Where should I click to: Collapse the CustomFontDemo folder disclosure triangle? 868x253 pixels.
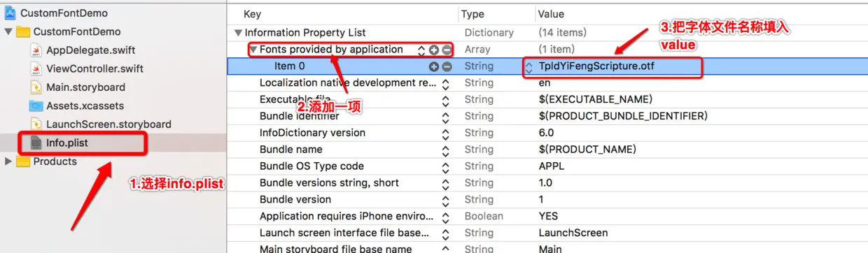[8, 31]
